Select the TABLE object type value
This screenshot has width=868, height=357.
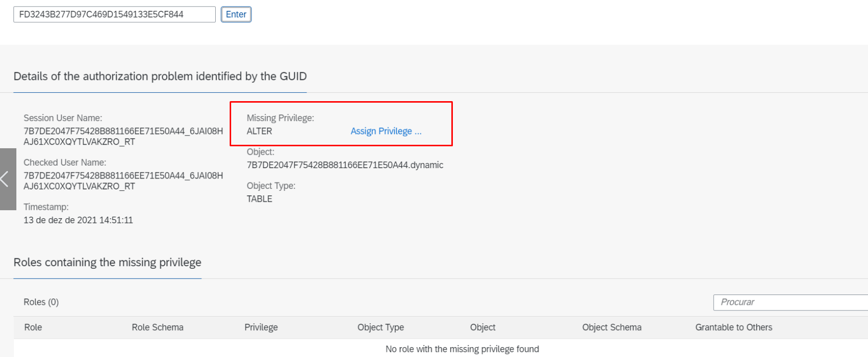259,199
